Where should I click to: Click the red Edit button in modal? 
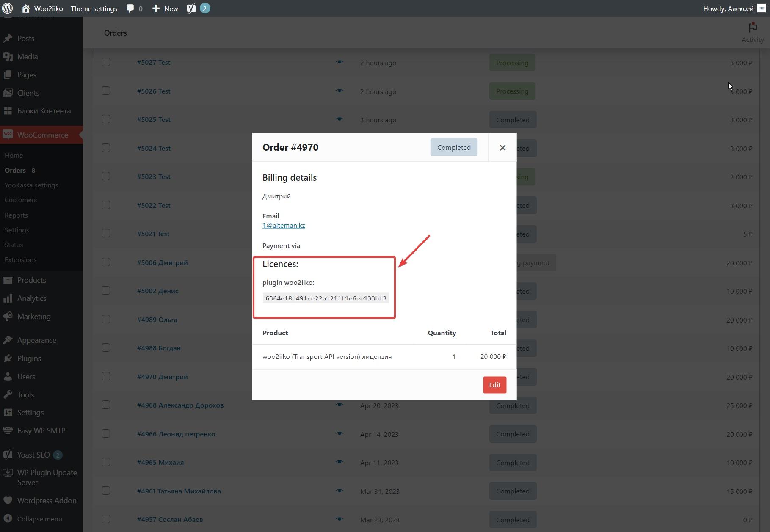point(494,385)
